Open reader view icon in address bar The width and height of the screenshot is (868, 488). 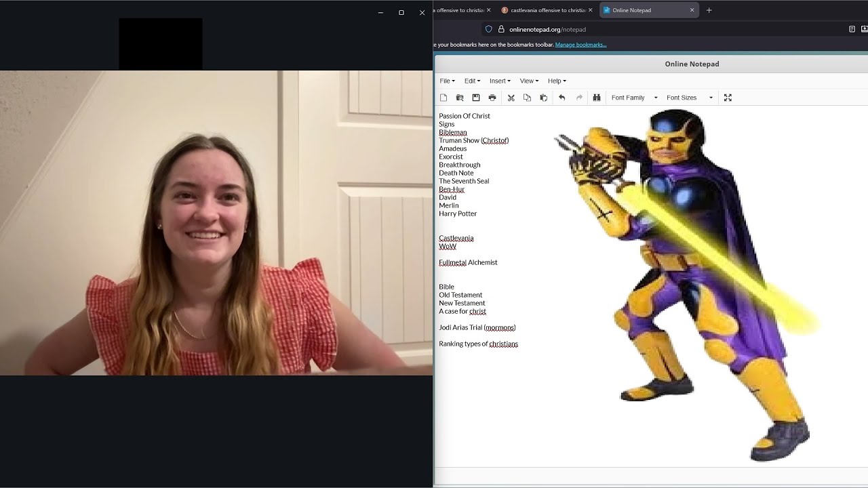[852, 29]
